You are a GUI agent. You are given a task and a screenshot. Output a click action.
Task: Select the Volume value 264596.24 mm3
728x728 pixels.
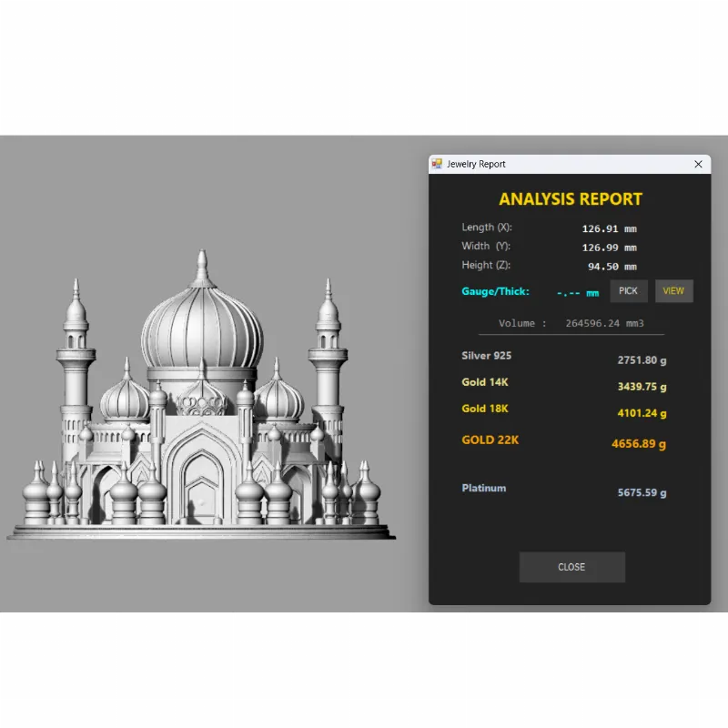(605, 323)
